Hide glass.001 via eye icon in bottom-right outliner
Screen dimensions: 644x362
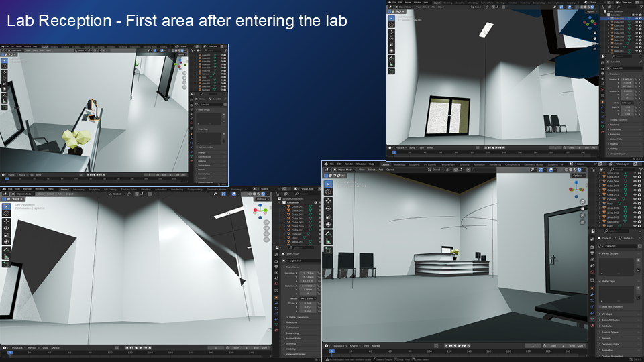635,208
